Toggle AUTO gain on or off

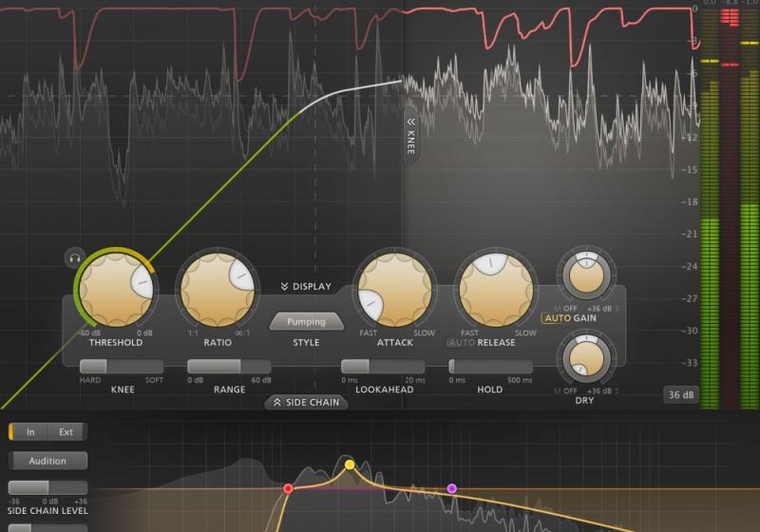click(x=556, y=319)
